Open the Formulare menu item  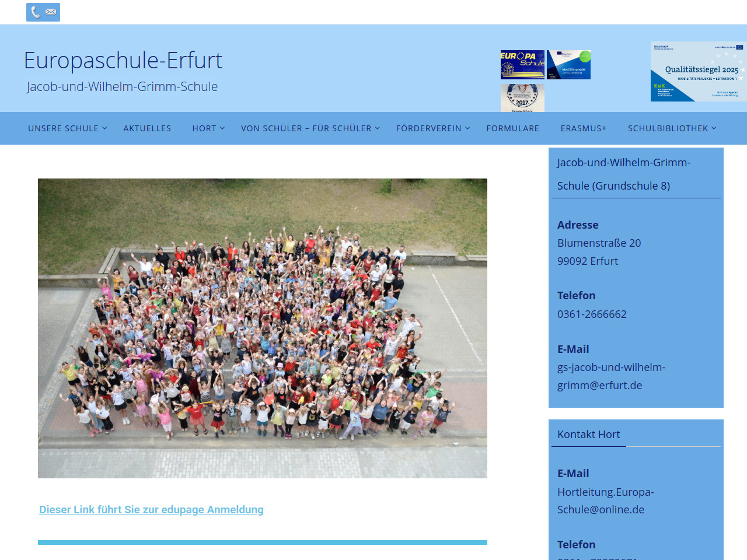click(x=512, y=128)
